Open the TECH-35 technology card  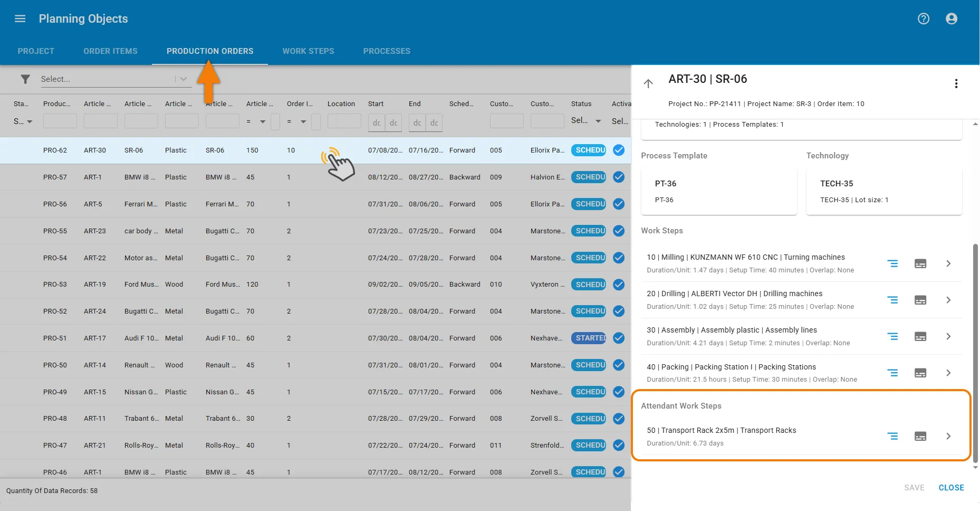884,192
